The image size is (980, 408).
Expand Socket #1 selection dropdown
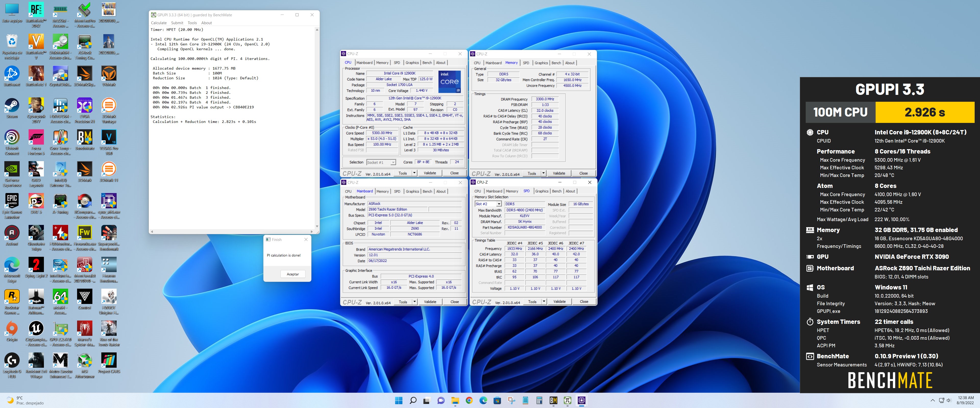coord(393,162)
